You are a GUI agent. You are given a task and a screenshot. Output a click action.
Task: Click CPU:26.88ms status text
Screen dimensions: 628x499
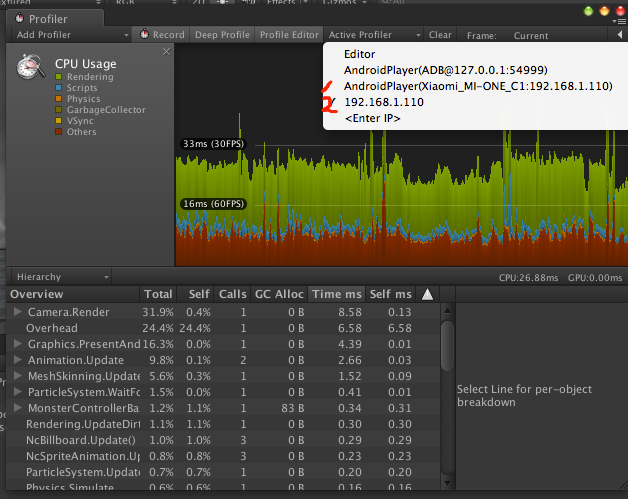528,278
